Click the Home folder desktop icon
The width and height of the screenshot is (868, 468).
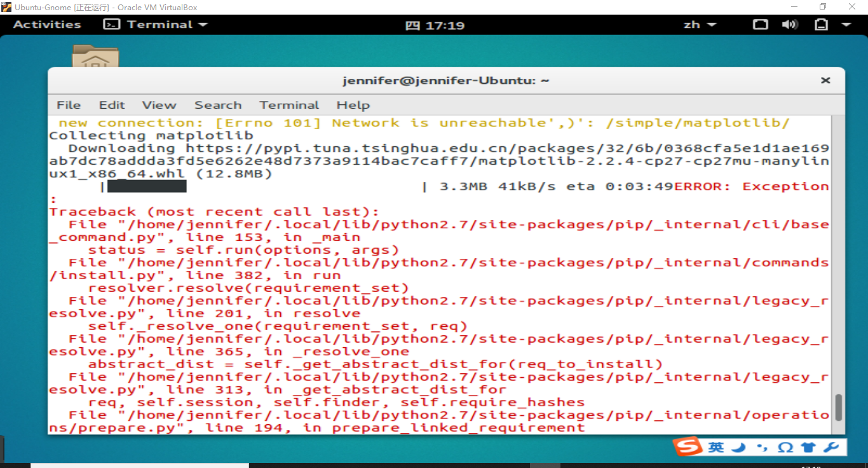pyautogui.click(x=95, y=56)
